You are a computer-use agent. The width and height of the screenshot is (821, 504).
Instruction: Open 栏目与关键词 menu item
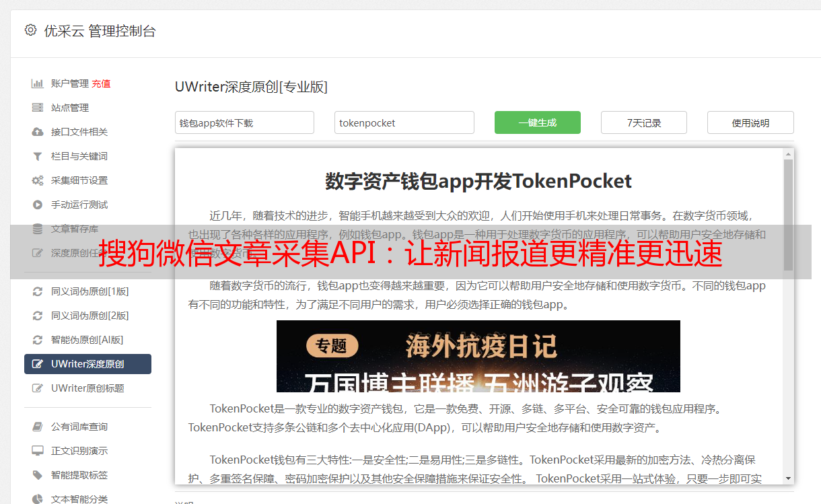click(x=79, y=156)
